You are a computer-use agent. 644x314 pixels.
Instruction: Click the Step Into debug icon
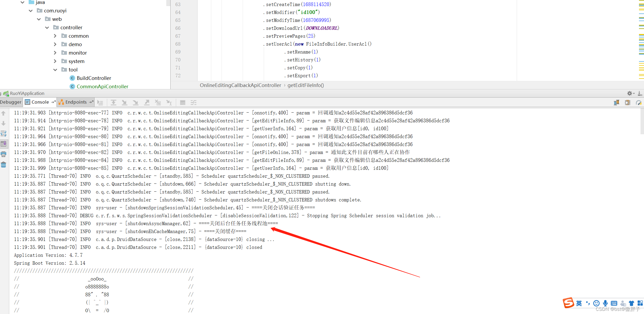[x=124, y=103]
